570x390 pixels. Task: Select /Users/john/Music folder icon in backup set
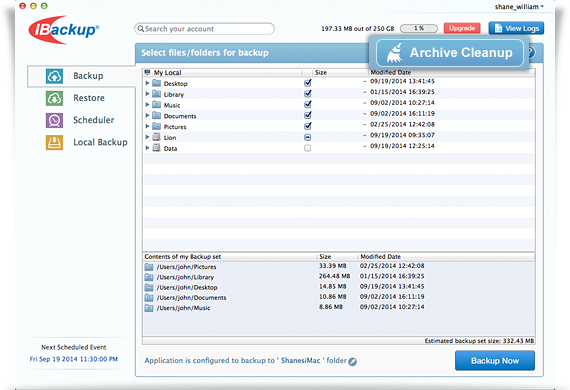tap(149, 308)
